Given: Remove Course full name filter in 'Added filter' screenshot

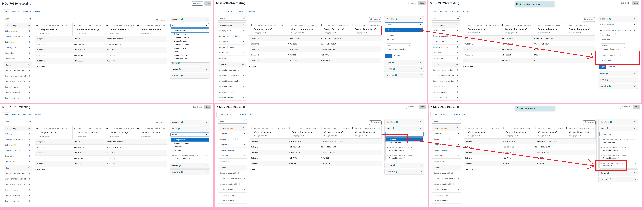Looking at the screenshot, I should 635,147.
